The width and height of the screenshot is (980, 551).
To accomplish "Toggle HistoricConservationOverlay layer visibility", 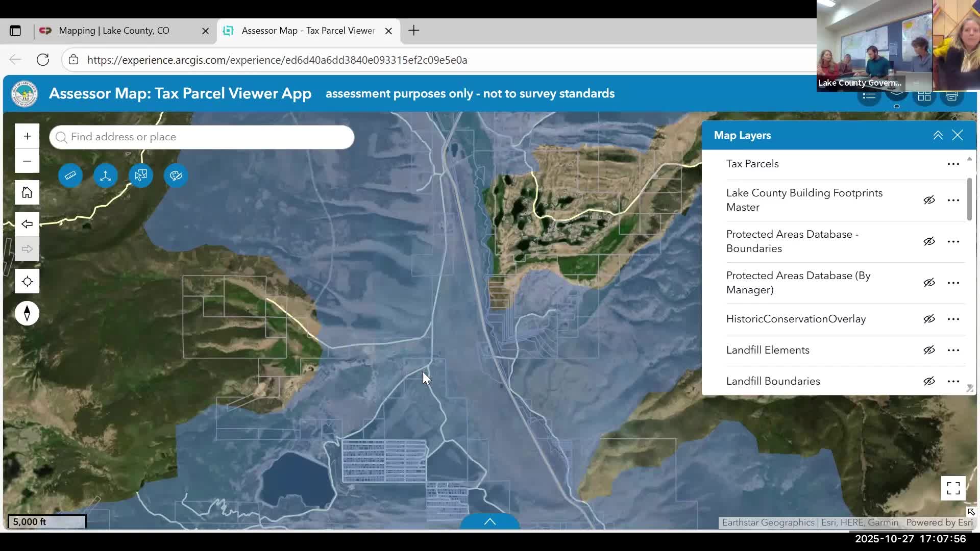I will tap(929, 319).
